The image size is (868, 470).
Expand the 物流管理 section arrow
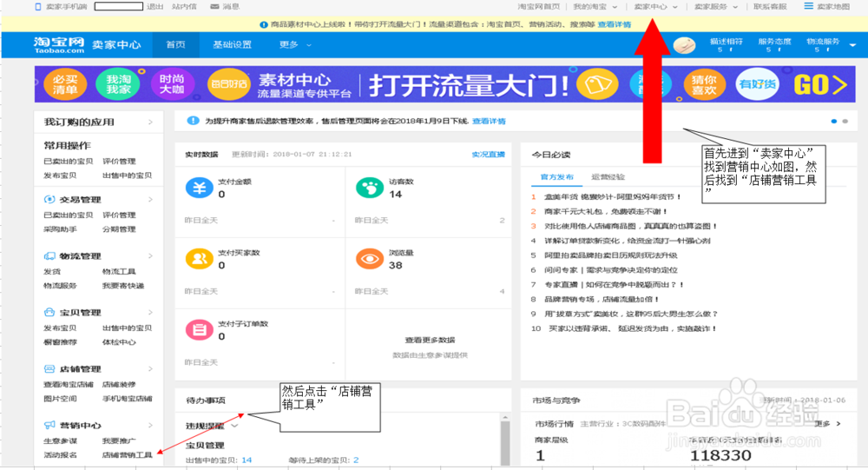coord(150,255)
